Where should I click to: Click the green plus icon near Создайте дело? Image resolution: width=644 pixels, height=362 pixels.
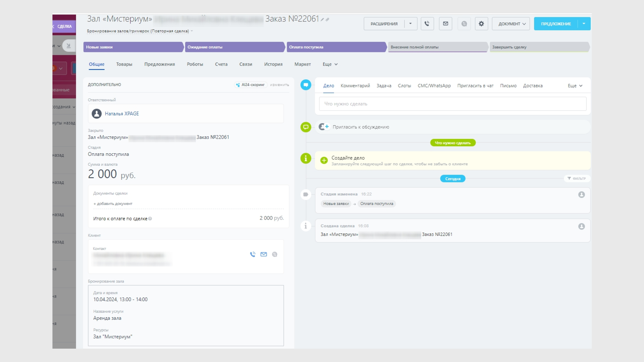(324, 160)
